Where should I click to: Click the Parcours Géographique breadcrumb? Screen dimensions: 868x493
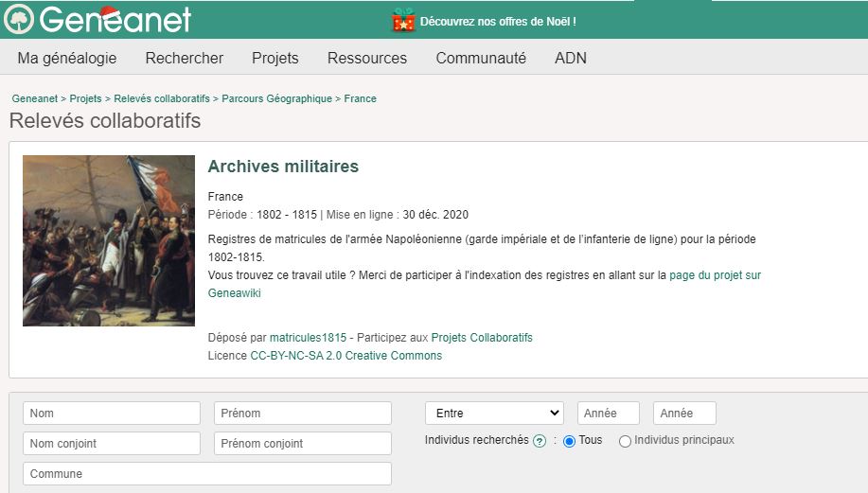point(276,98)
